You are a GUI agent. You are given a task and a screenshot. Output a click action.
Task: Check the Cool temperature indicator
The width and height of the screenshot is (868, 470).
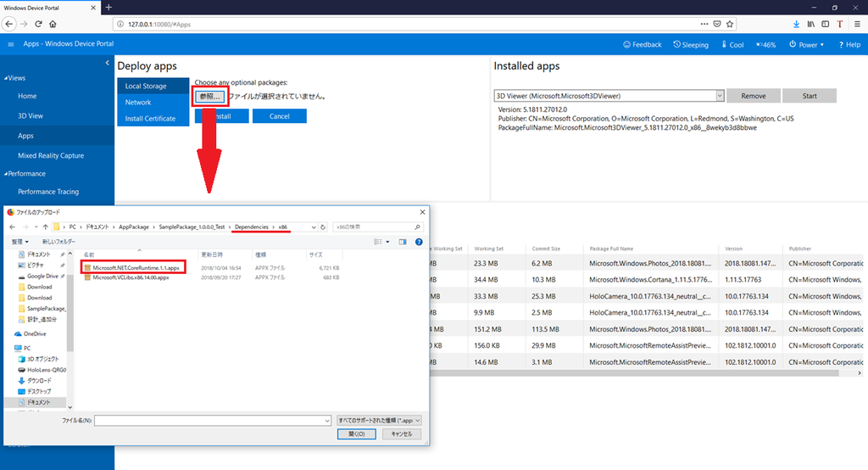pos(732,44)
